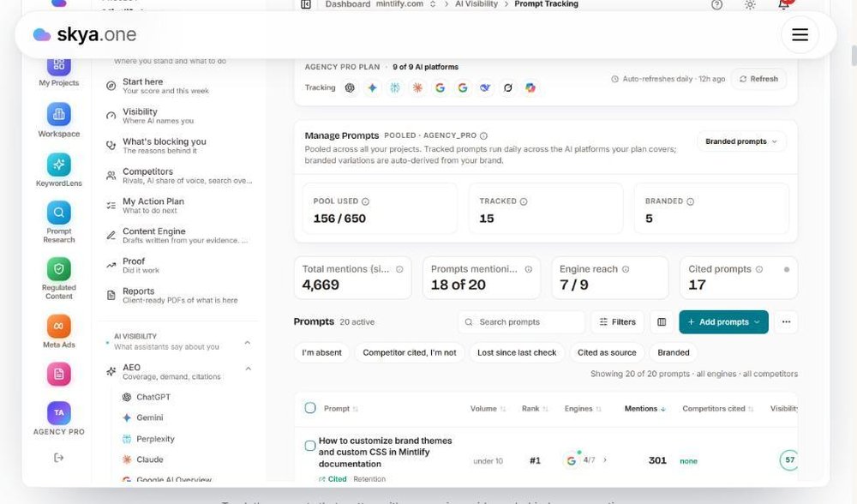Open the more options ellipsis
Viewport: 857px width, 504px height.
[786, 322]
